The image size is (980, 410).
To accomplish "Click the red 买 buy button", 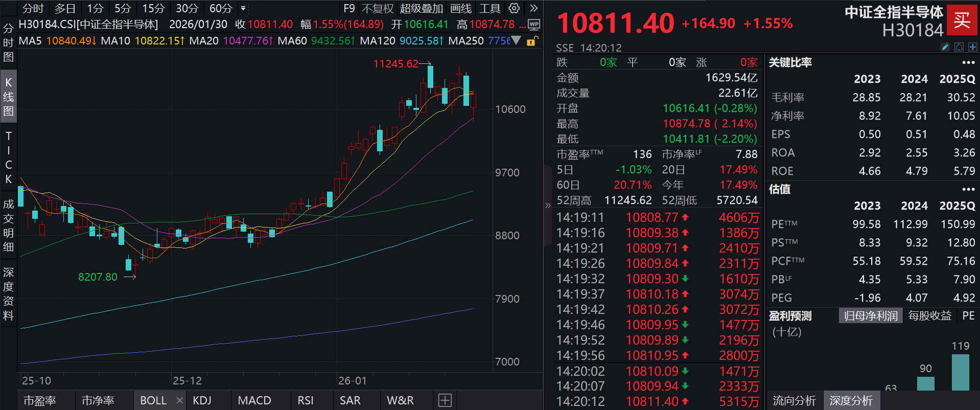I will click(962, 20).
